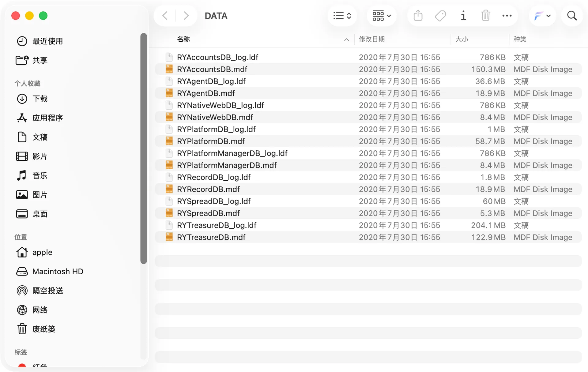
Task: Open the grouping options dropdown
Action: (x=381, y=16)
